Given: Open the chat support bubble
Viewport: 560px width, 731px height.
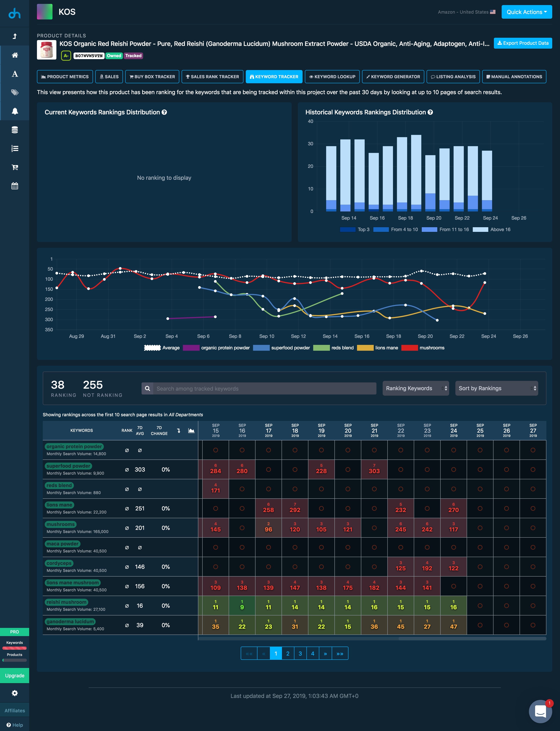Looking at the screenshot, I should click(x=540, y=711).
